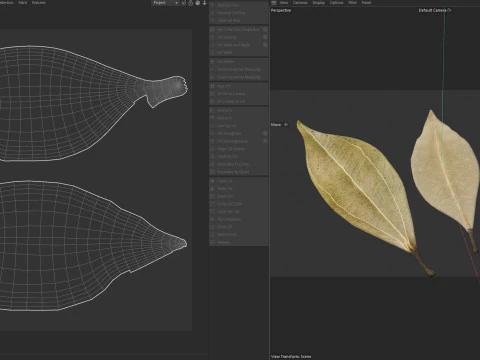Click the Paste UV command icon
480x360 pixels.
coord(212,188)
